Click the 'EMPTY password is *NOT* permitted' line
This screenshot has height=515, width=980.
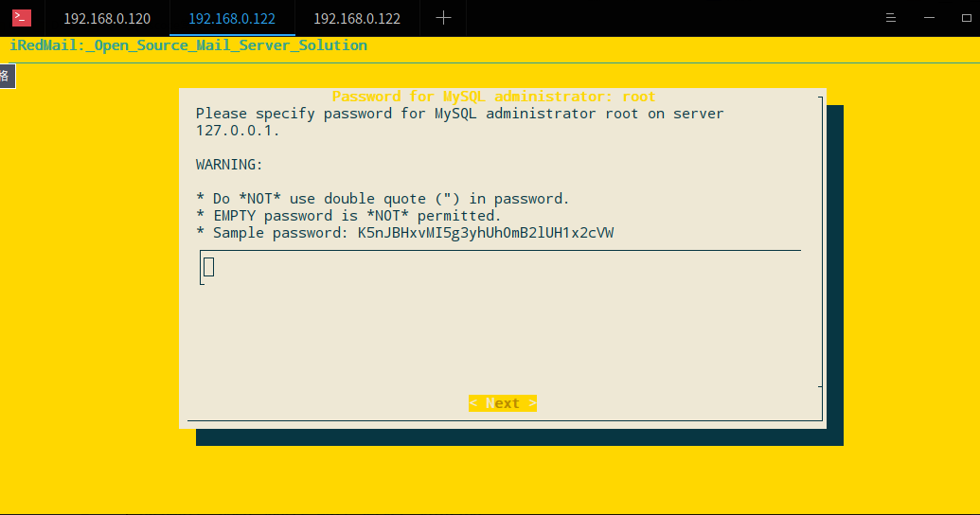(x=348, y=216)
